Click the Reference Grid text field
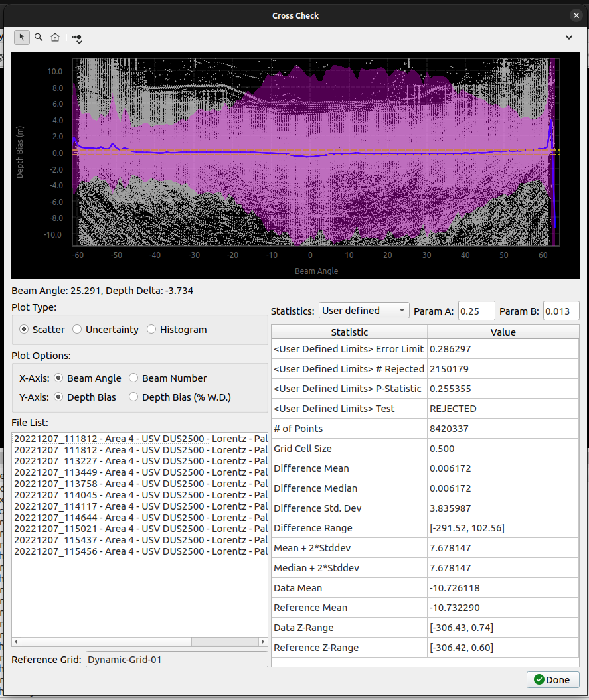 [x=177, y=660]
